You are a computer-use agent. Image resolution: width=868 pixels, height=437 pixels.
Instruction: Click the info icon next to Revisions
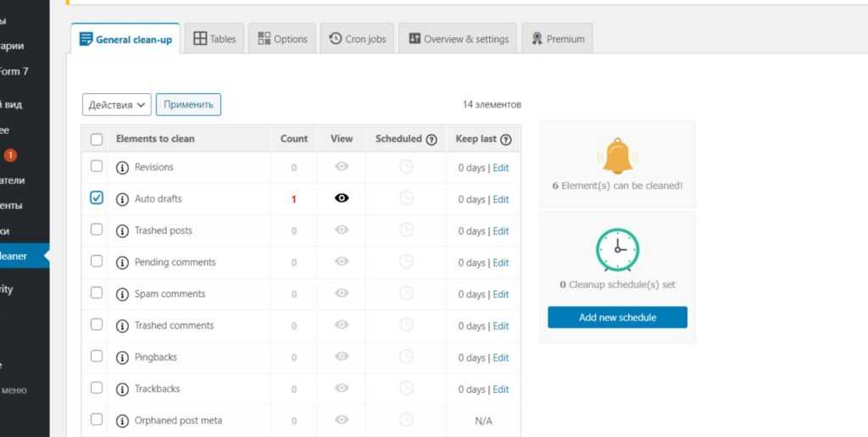pyautogui.click(x=122, y=168)
